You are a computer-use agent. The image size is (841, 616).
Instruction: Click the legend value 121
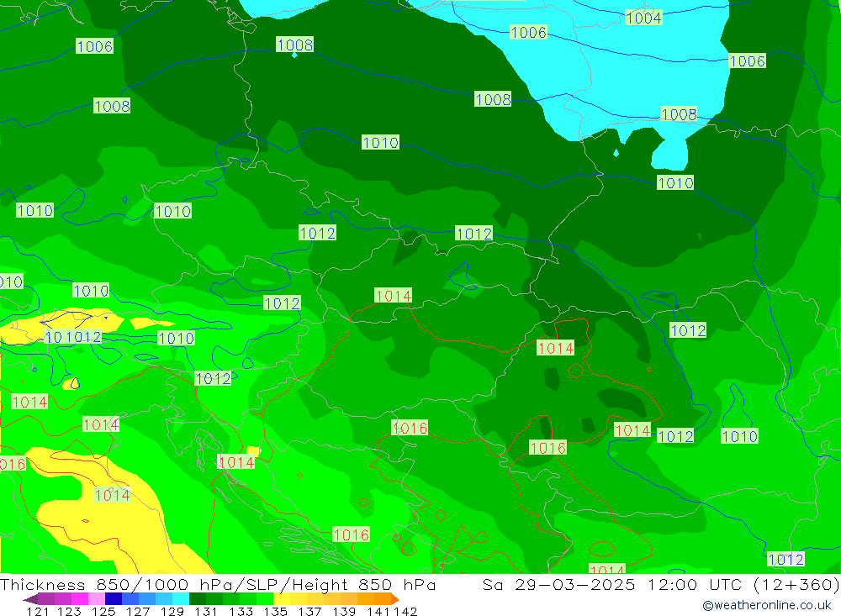click(38, 611)
